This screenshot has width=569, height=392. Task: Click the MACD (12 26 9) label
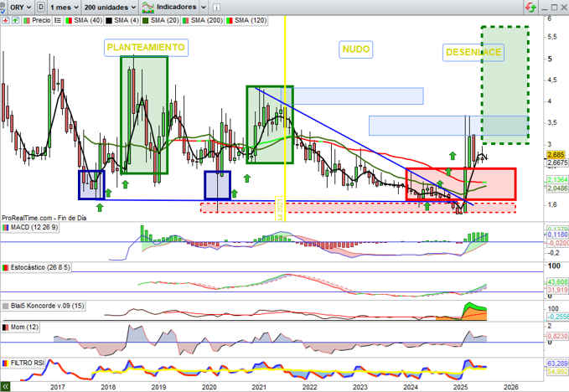(x=34, y=228)
